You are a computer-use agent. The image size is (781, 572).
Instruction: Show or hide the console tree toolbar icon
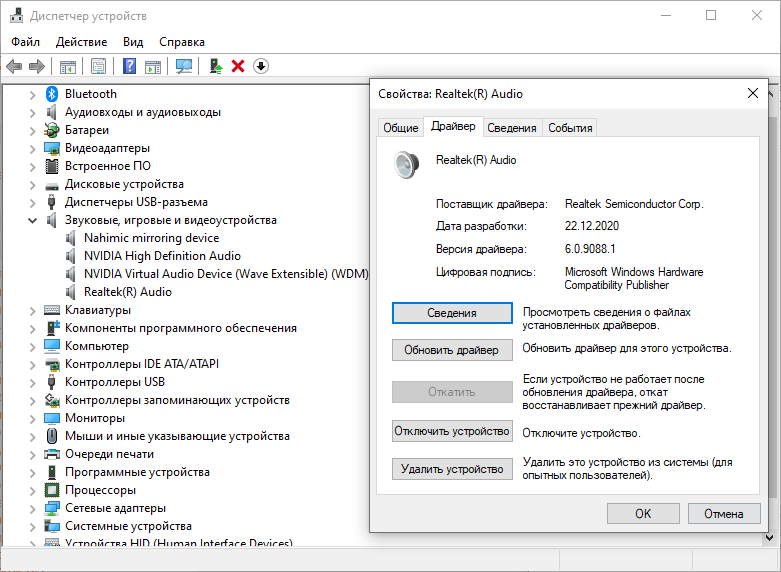point(68,66)
